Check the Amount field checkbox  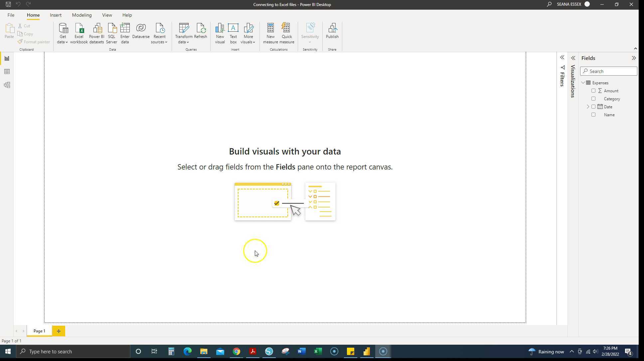point(594,91)
